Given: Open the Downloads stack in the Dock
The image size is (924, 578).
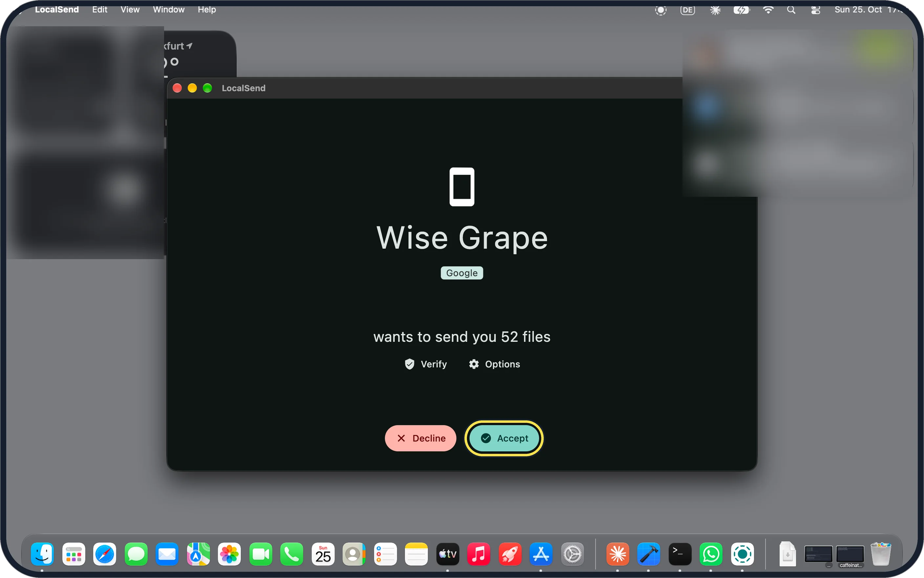Looking at the screenshot, I should 787,554.
